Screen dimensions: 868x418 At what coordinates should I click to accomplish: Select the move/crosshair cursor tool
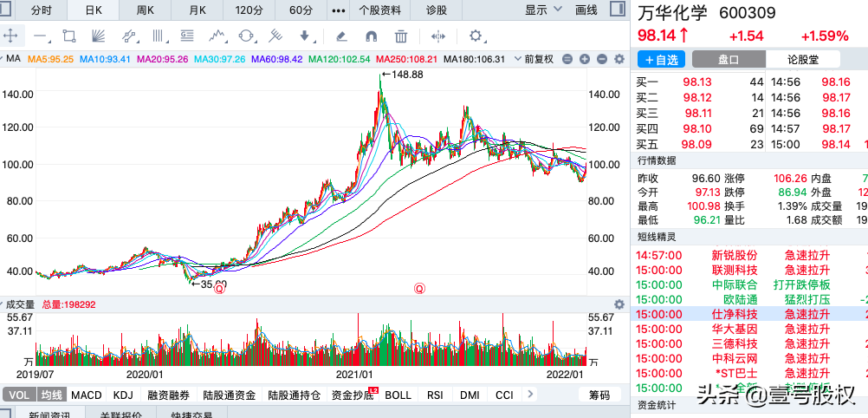pos(10,36)
